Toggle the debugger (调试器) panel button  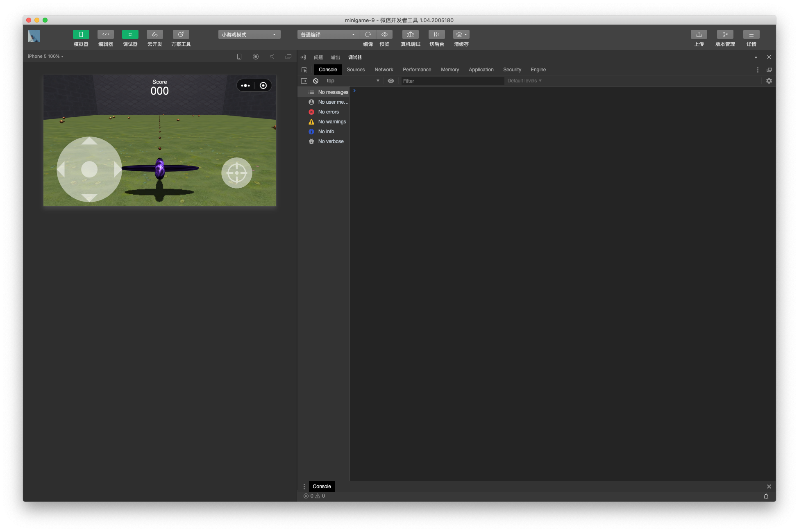130,35
